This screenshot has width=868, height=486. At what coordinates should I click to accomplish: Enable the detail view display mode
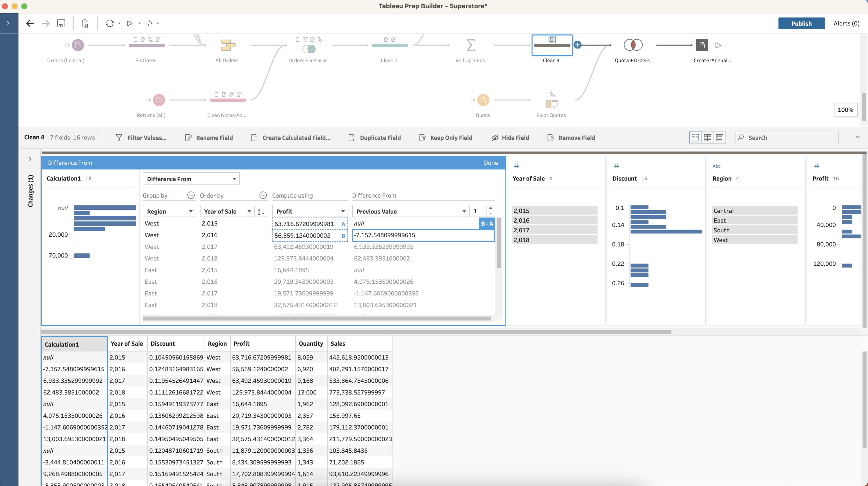[x=720, y=138]
